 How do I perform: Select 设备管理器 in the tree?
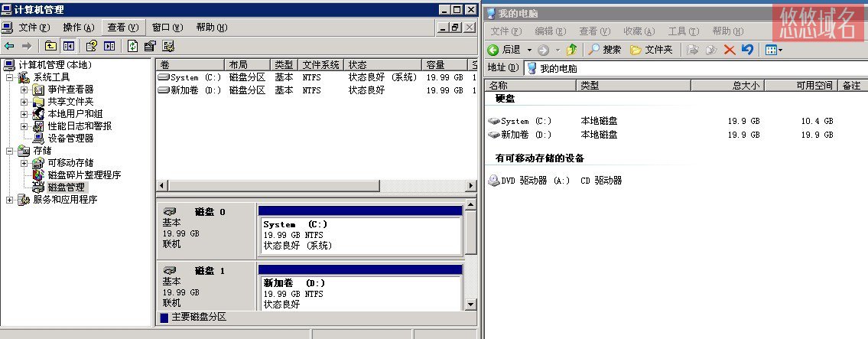pyautogui.click(x=70, y=139)
